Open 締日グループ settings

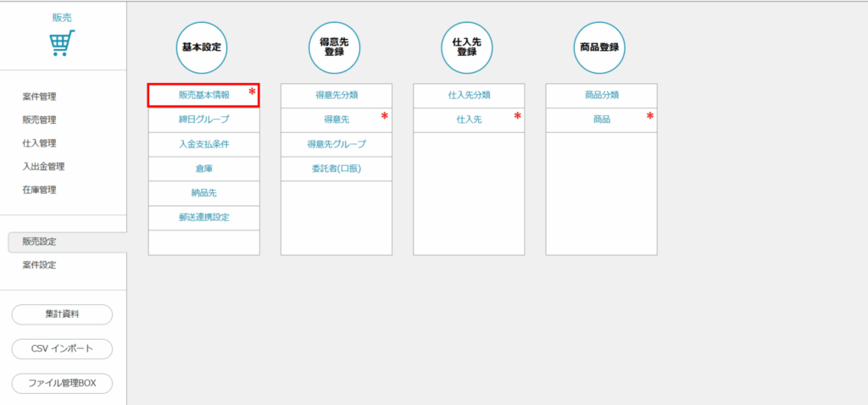coord(203,119)
